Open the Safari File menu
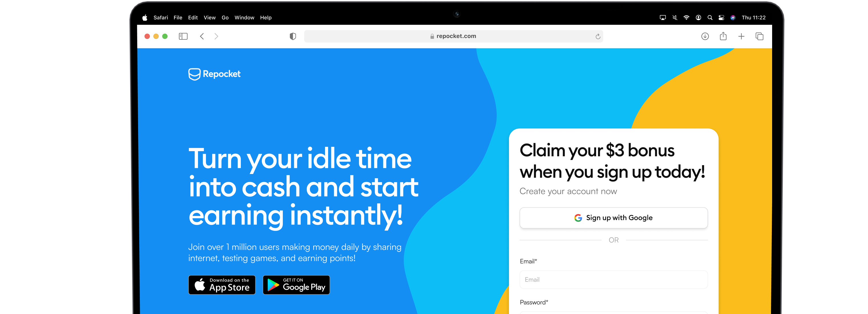The width and height of the screenshot is (868, 314). (178, 17)
